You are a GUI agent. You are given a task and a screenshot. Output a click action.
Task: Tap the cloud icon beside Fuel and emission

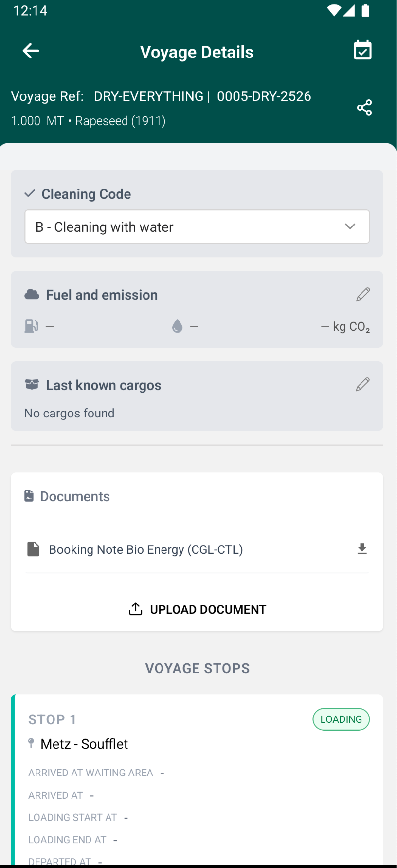32,294
